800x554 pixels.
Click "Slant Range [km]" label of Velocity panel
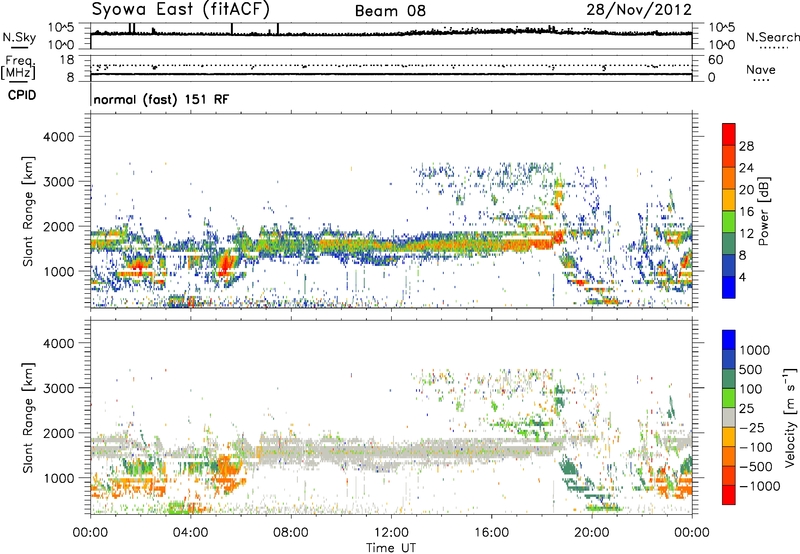(x=28, y=418)
